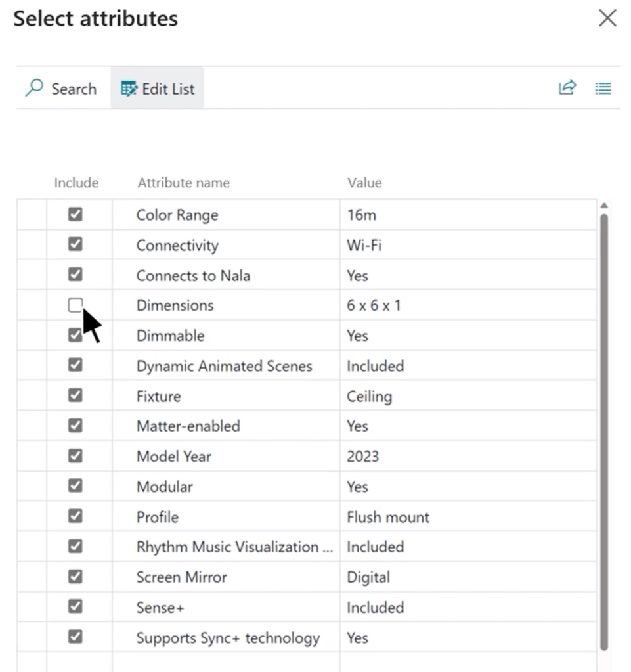The width and height of the screenshot is (631, 672).
Task: Click the Value column header
Action: [364, 183]
